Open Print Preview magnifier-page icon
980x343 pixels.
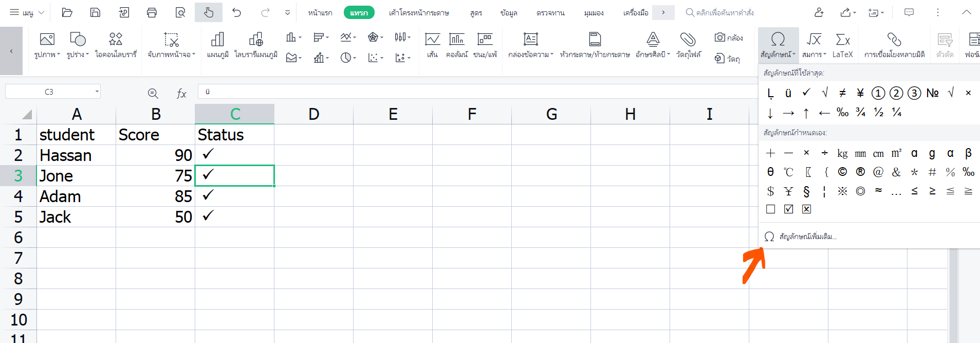[x=180, y=12]
